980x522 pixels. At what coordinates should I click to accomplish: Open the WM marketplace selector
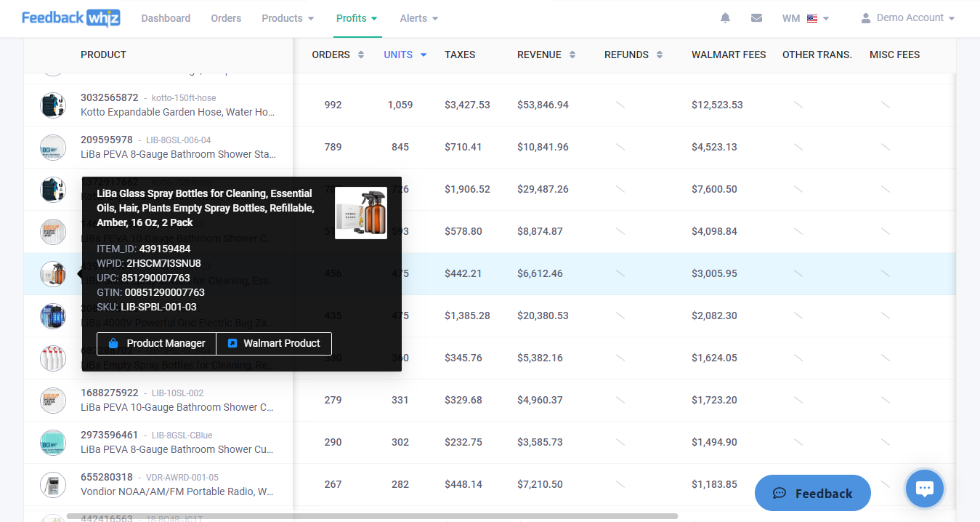(806, 18)
